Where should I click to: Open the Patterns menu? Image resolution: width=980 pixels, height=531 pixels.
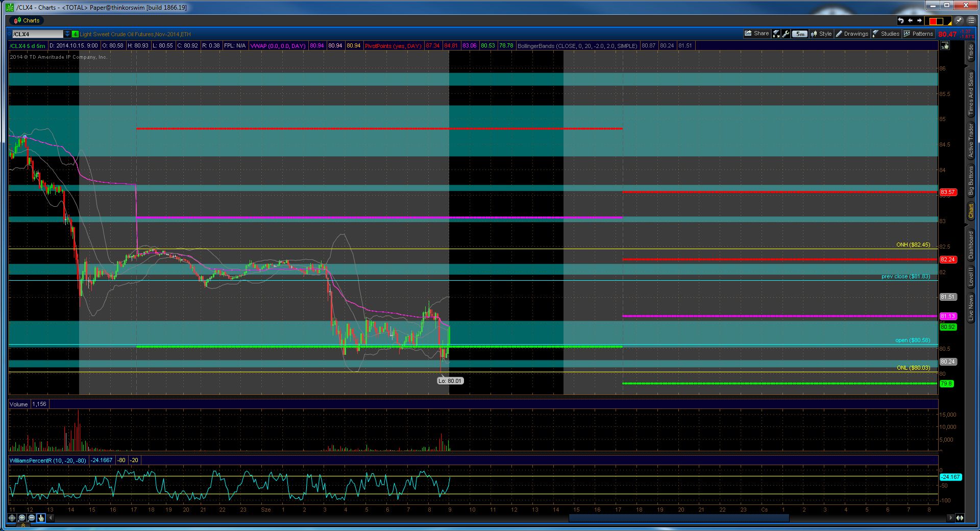918,34
